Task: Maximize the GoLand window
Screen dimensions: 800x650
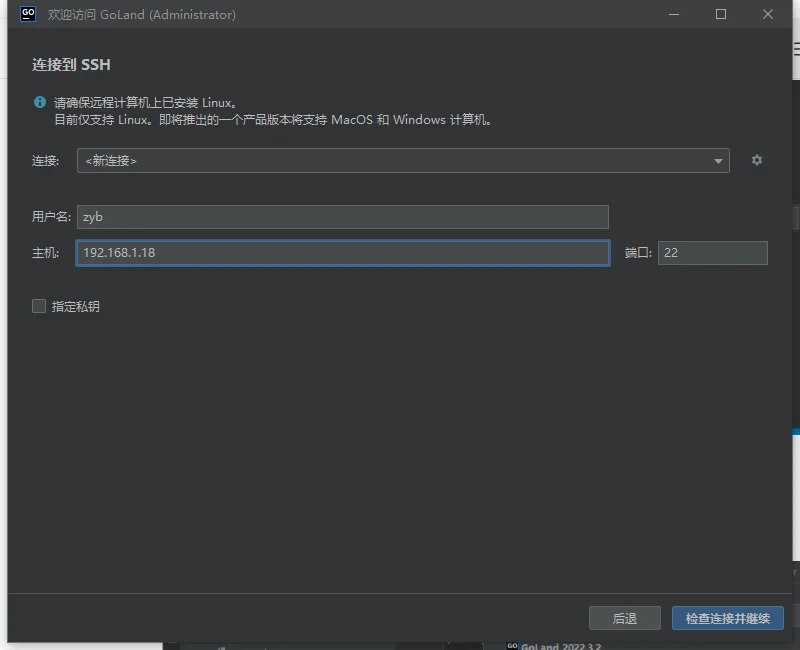Action: 721,14
